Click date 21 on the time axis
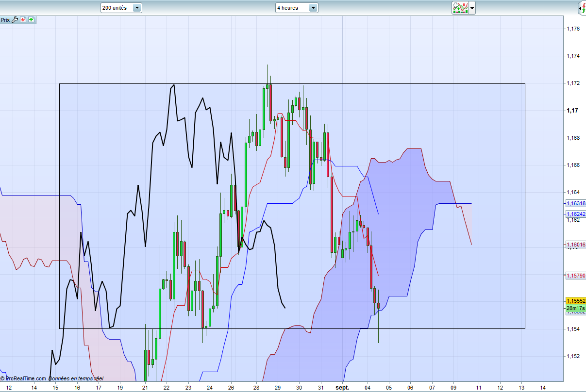This screenshot has height=392, width=586. (x=145, y=388)
